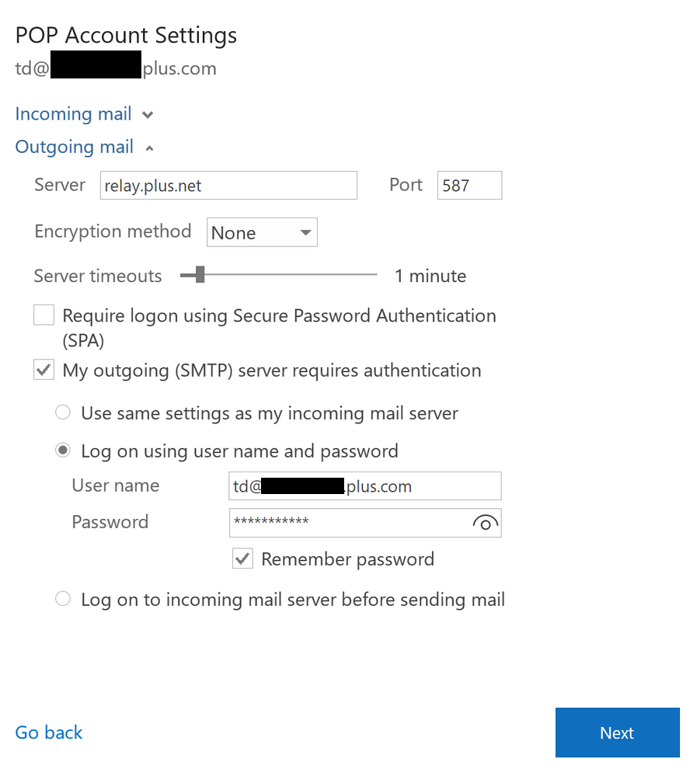Click the chevron next to Incoming mail
The height and width of the screenshot is (776, 700).
148,115
